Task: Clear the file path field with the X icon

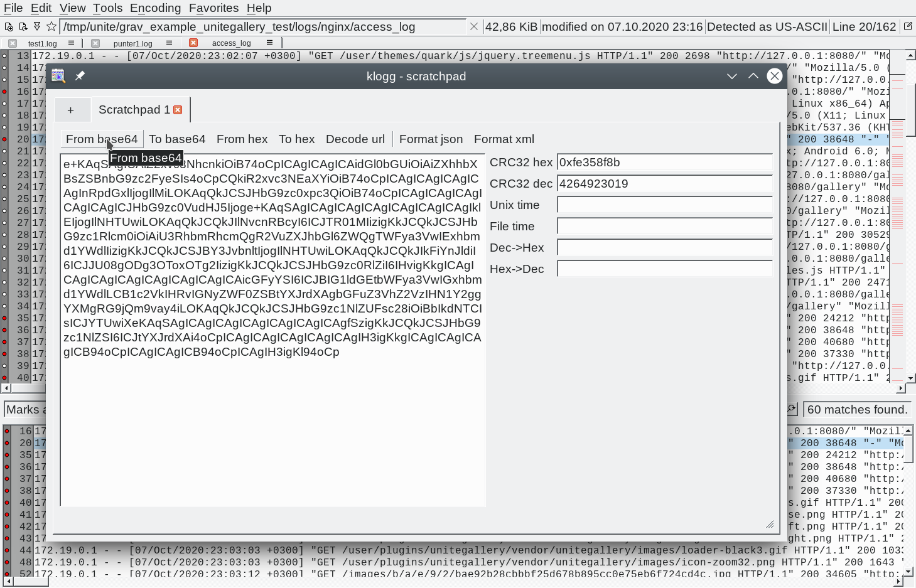Action: coord(474,27)
